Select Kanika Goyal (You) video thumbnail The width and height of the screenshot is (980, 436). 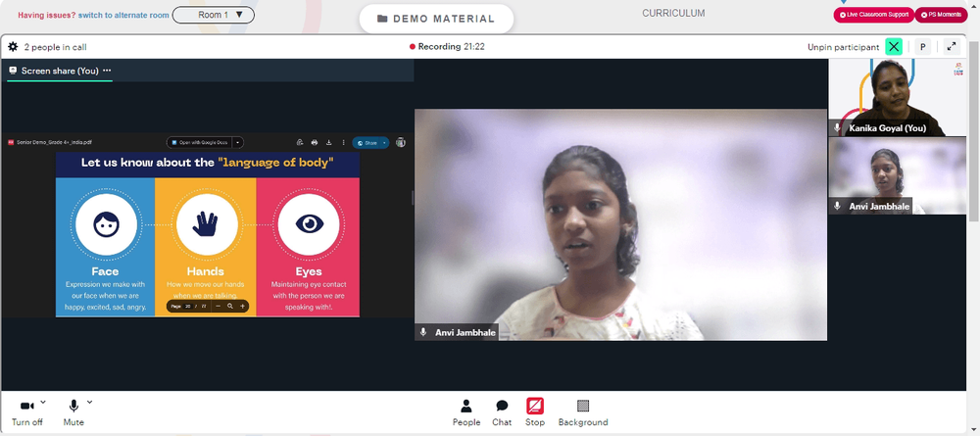897,97
